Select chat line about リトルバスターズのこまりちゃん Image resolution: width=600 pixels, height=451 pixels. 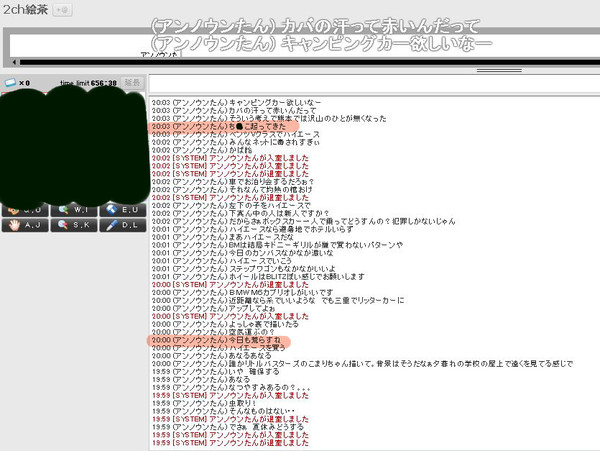(x=362, y=364)
